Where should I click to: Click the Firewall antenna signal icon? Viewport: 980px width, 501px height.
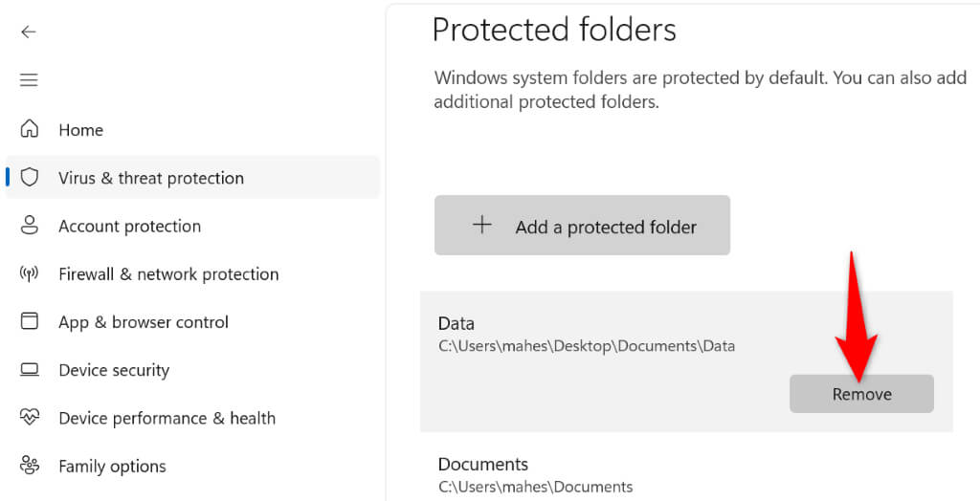[x=30, y=273]
